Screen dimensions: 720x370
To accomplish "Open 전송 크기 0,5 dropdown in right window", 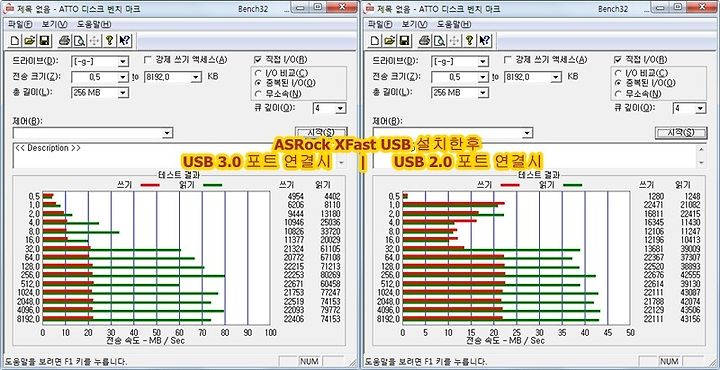I will coord(483,77).
